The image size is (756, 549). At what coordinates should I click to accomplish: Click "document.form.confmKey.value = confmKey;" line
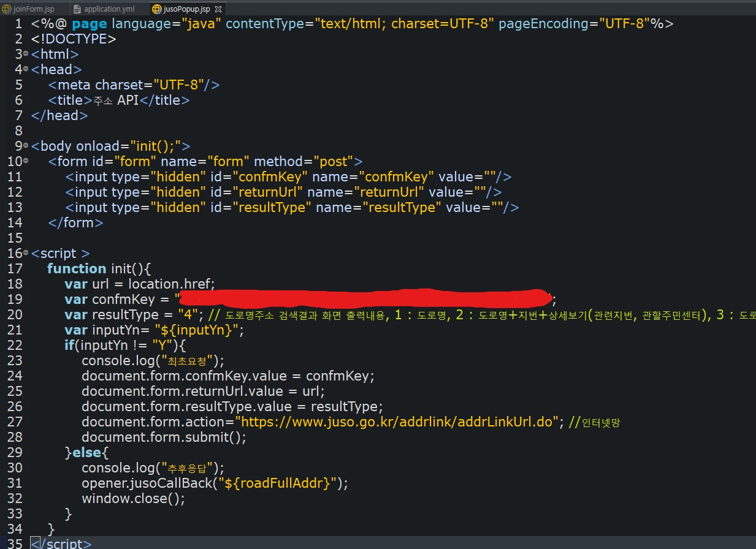(x=228, y=376)
